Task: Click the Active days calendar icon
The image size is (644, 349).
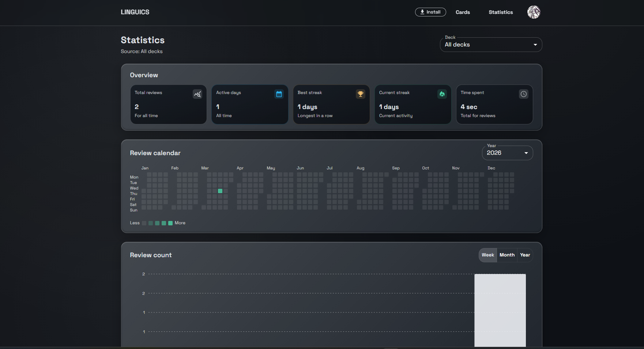Action: click(x=279, y=94)
